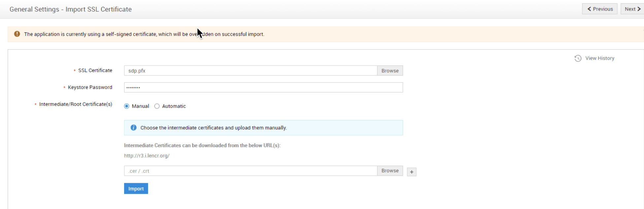Screen dimensions: 644x209
Task: Click the General Settings - Import SSL Certificate title
Action: 71,9
